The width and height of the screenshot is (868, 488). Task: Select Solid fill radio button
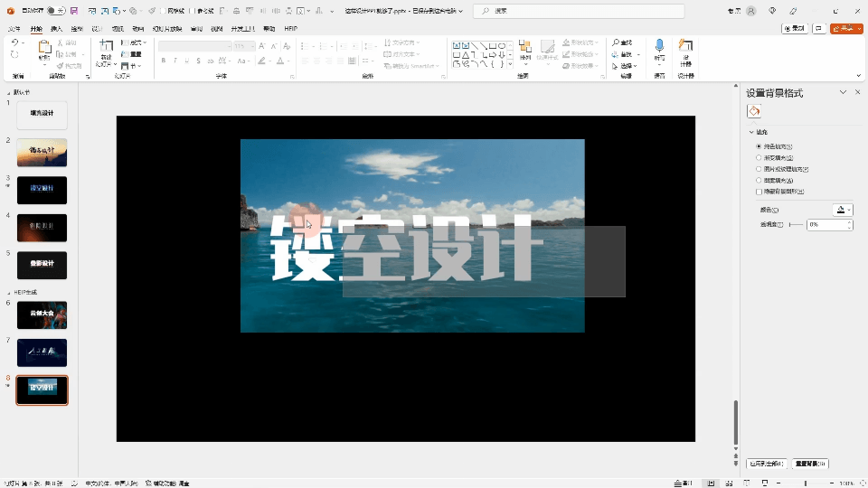(759, 146)
